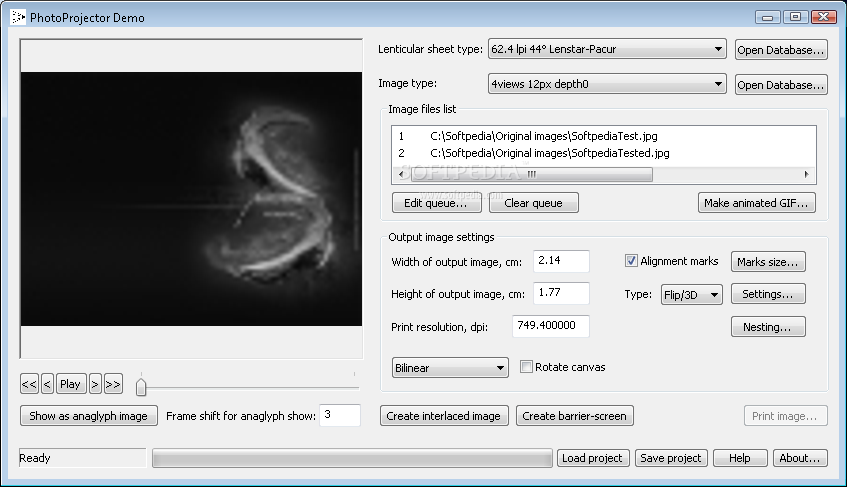Viewport: 847px width, 487px height.
Task: Click the file list scroll right arrow
Action: pyautogui.click(x=806, y=174)
